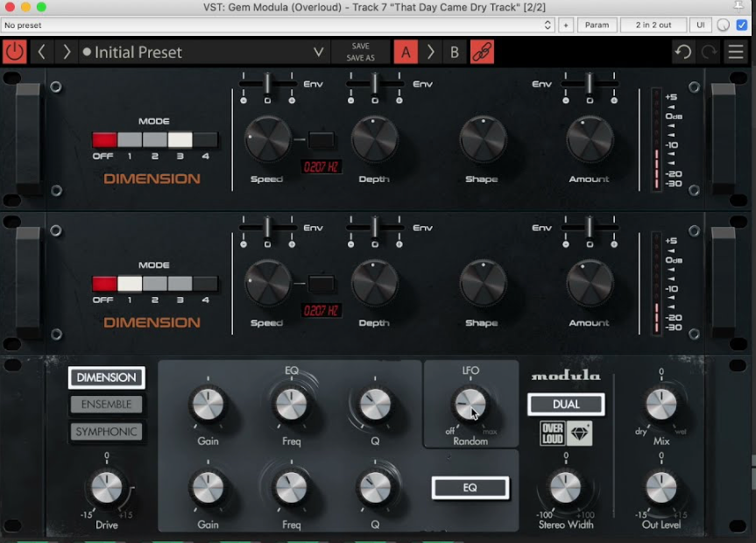Toggle the red plugin power button
The width and height of the screenshot is (756, 543).
click(15, 52)
